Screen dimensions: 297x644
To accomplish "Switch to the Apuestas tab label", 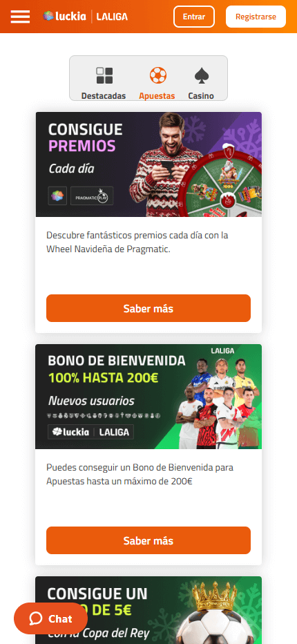I will click(157, 95).
